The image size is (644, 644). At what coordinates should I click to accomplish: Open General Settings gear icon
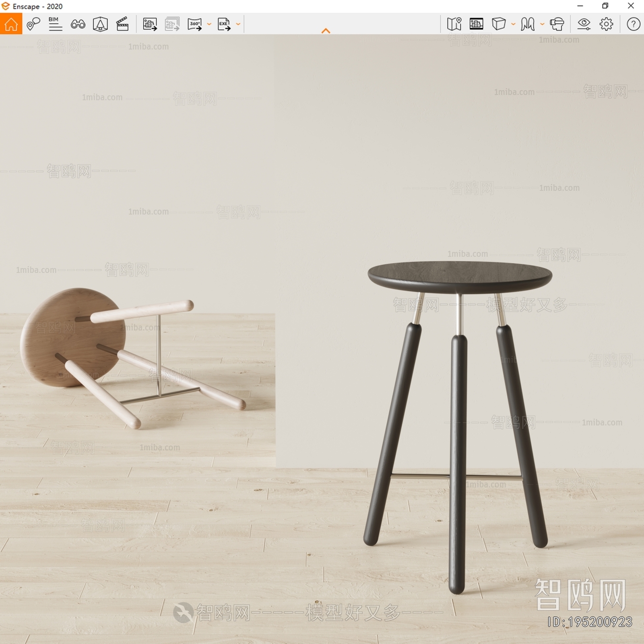pyautogui.click(x=606, y=24)
